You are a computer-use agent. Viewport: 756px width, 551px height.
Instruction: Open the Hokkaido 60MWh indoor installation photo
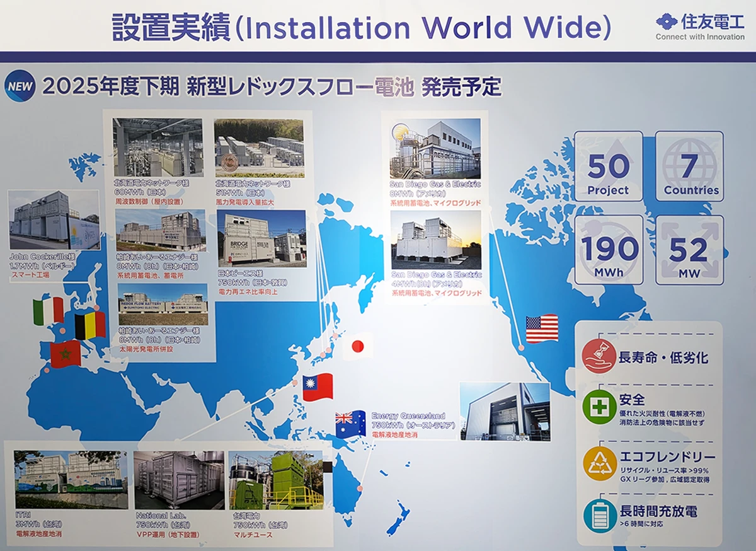159,147
